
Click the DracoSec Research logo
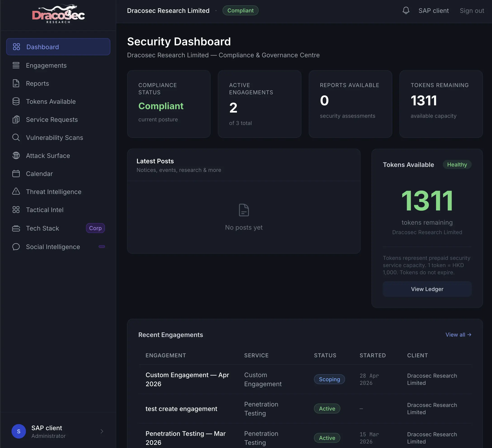[x=58, y=14]
